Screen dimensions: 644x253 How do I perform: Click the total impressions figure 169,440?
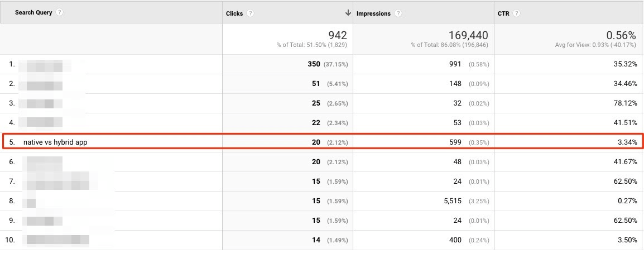pos(468,35)
